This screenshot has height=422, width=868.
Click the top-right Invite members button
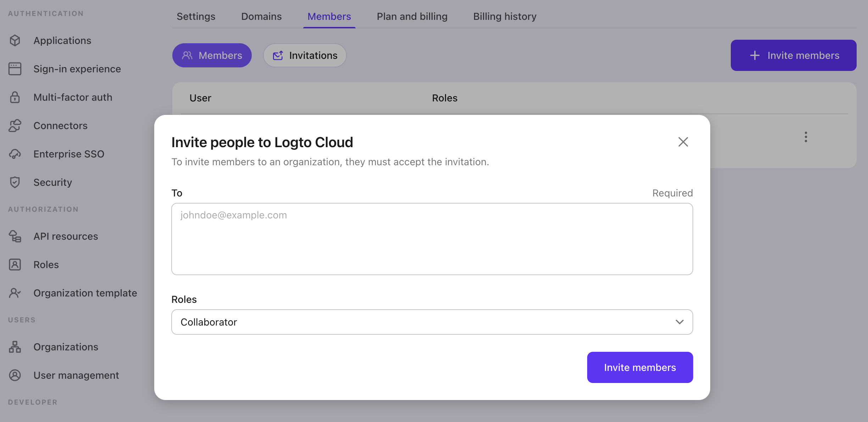click(x=794, y=55)
